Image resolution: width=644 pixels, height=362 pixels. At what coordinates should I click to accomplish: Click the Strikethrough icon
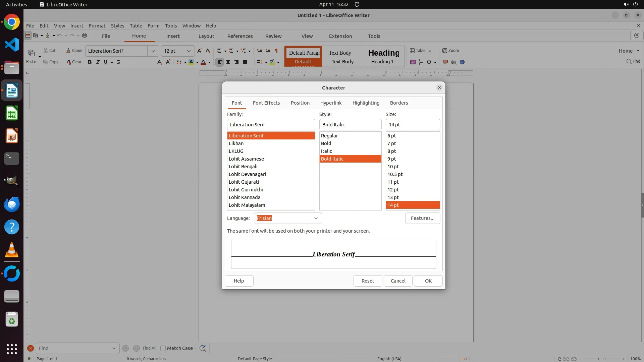point(118,62)
